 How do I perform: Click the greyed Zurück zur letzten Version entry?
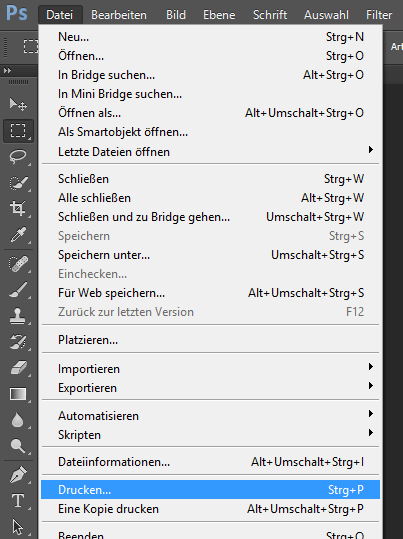tap(210, 312)
